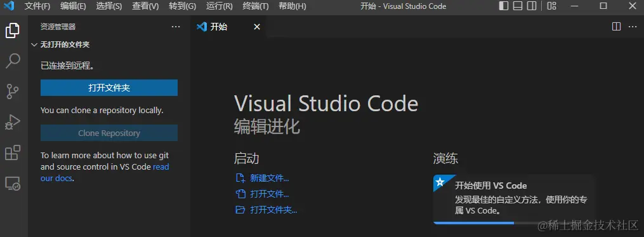Open Explorer panel more actions (…) menu

pyautogui.click(x=176, y=27)
